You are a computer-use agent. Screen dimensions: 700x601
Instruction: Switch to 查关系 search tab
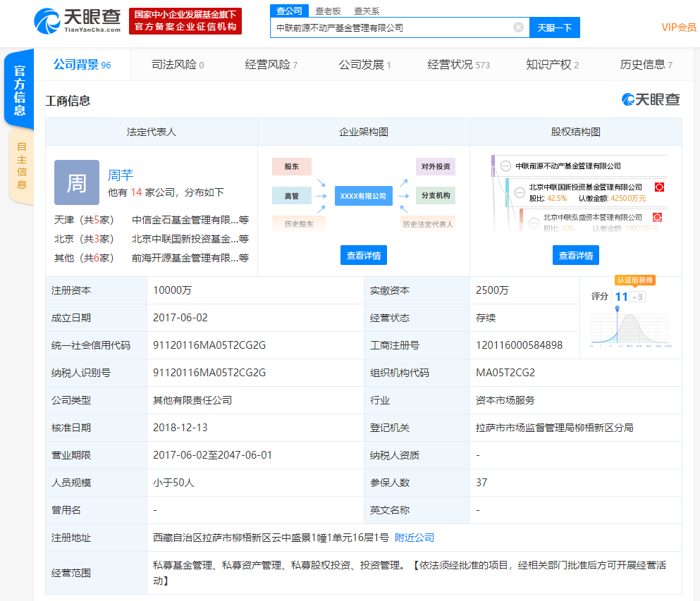tap(367, 11)
